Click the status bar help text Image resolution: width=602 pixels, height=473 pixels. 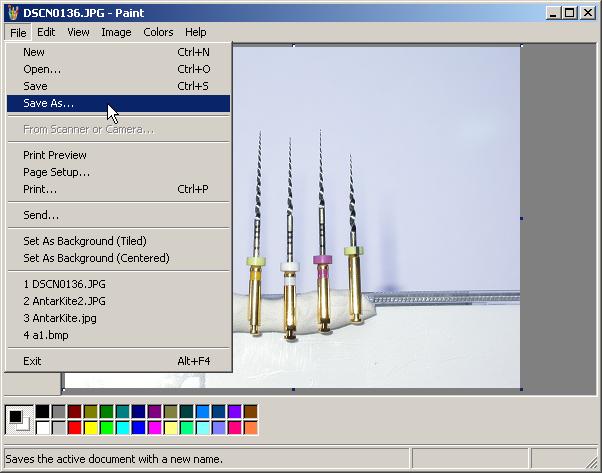click(x=114, y=459)
